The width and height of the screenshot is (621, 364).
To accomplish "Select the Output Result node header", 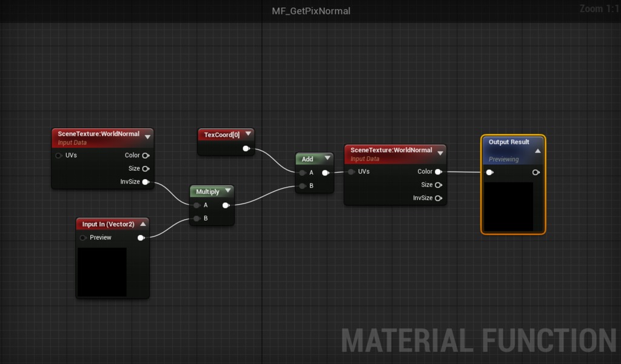I will (513, 150).
